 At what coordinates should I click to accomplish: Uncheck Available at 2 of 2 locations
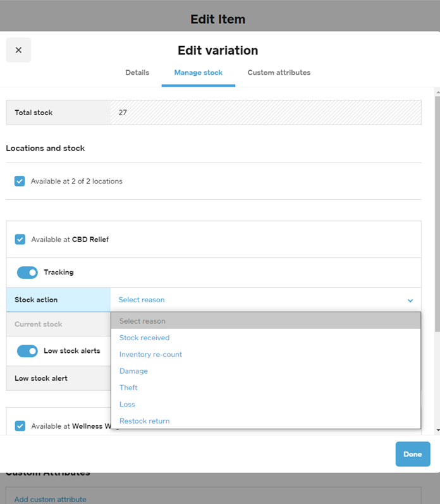[20, 181]
